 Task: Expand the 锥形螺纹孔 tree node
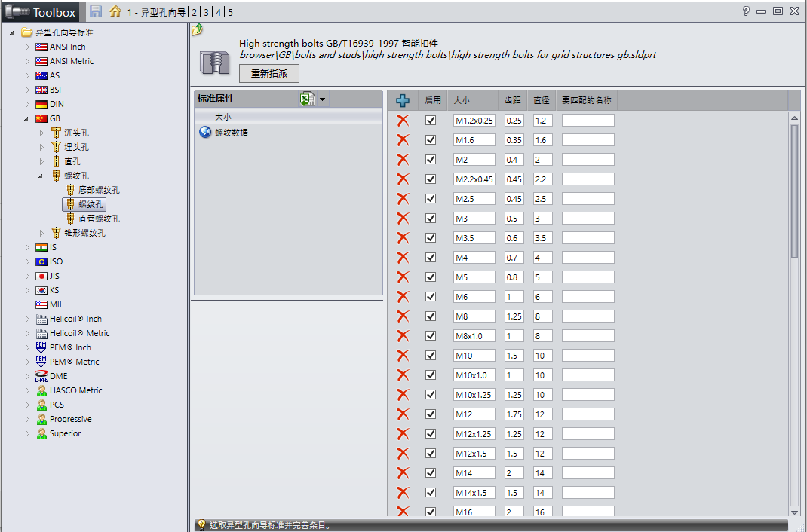click(x=42, y=233)
